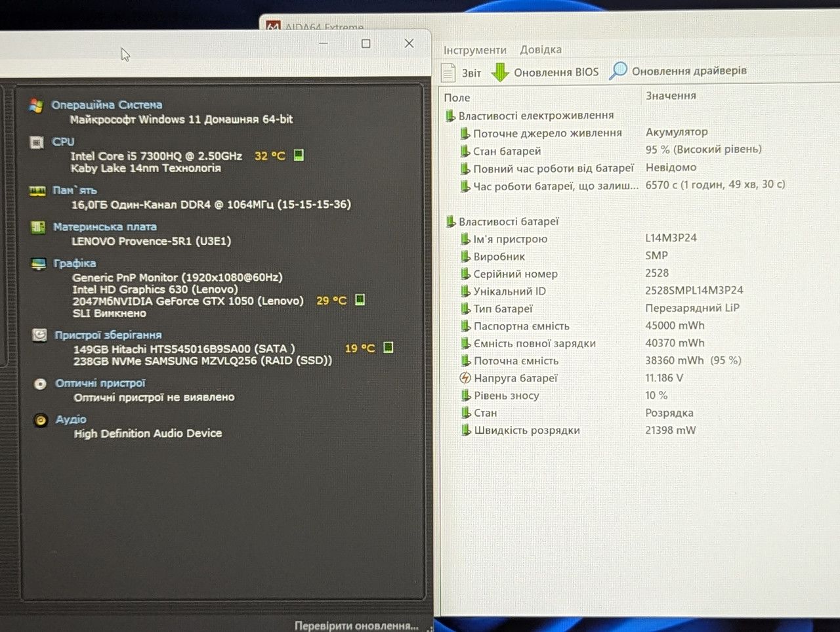Select the Рівень зносу row icon

coord(466,396)
